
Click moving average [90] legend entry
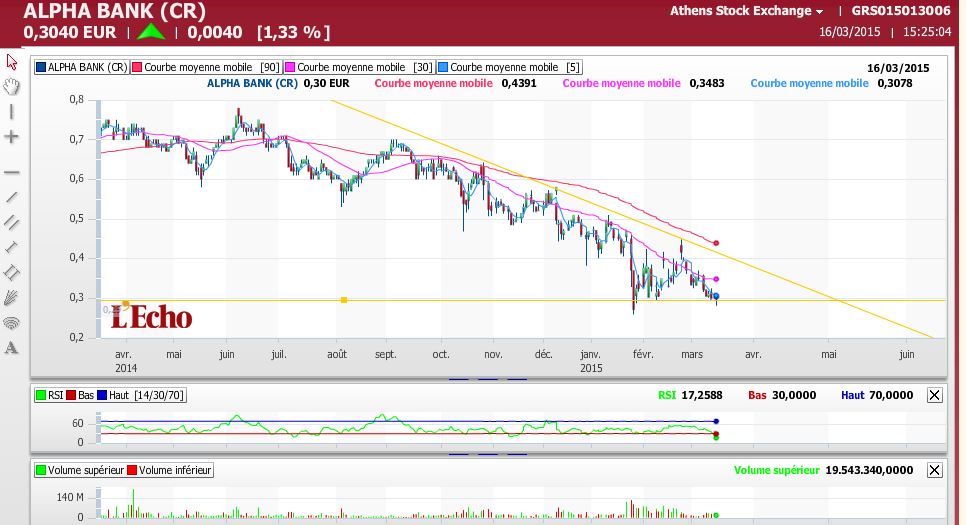(206, 67)
